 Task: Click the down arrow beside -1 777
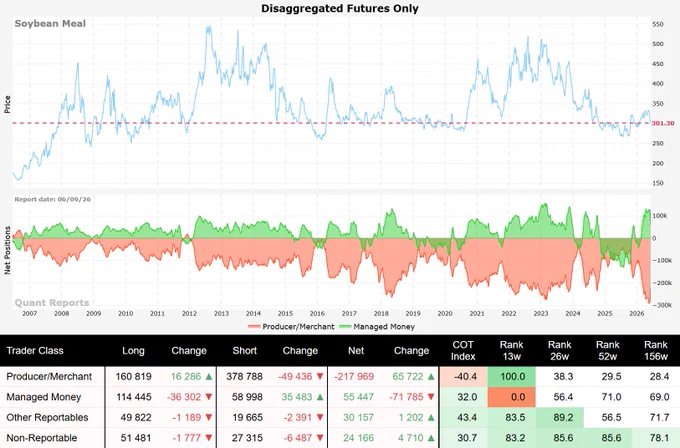(209, 438)
